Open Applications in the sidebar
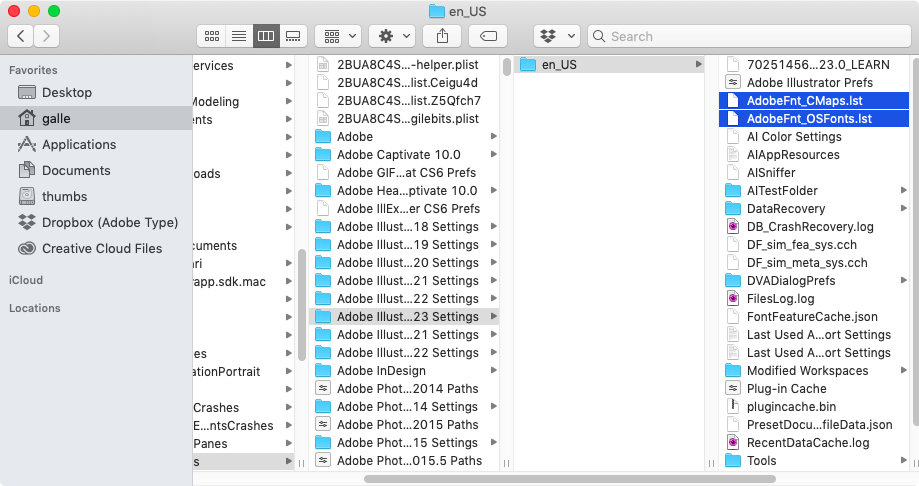Screen dimensions: 919x486 pos(96,144)
